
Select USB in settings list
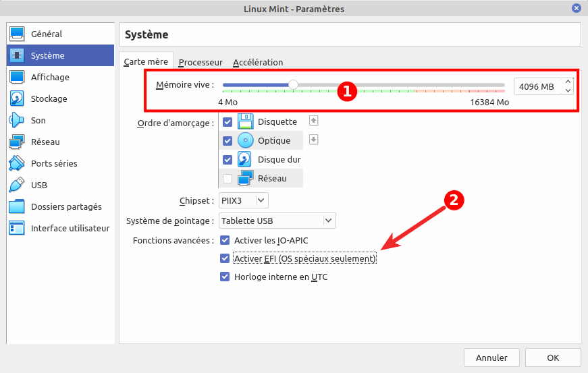pyautogui.click(x=60, y=185)
